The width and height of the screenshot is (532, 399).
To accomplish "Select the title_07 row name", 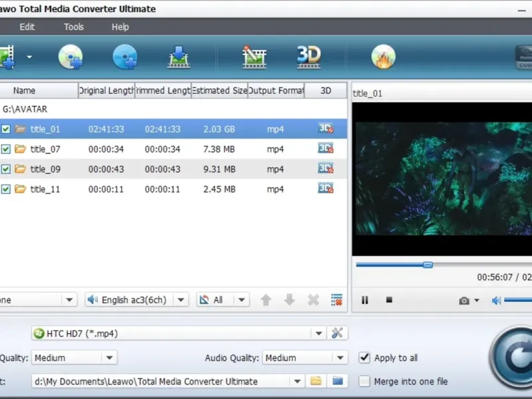I will pyautogui.click(x=45, y=149).
